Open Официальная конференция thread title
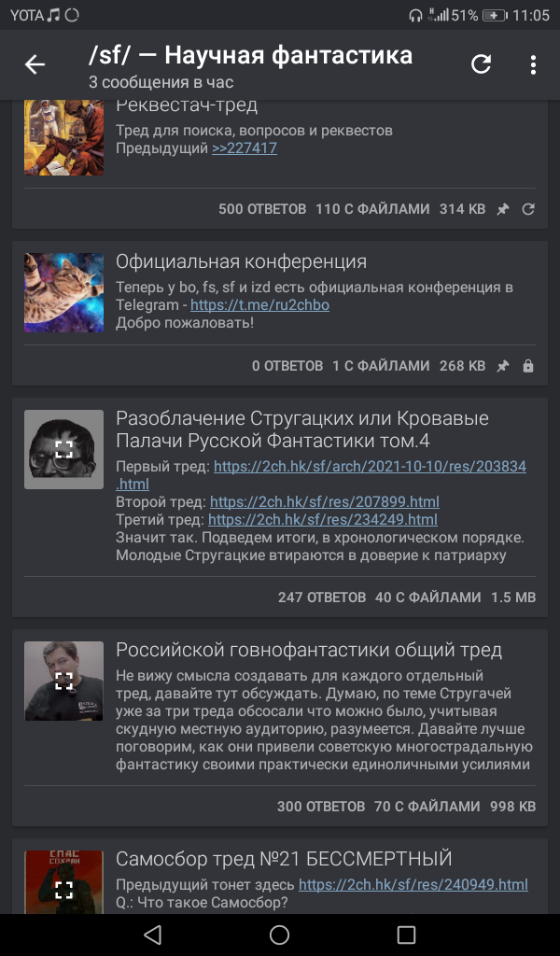This screenshot has width=560, height=956. tap(242, 261)
